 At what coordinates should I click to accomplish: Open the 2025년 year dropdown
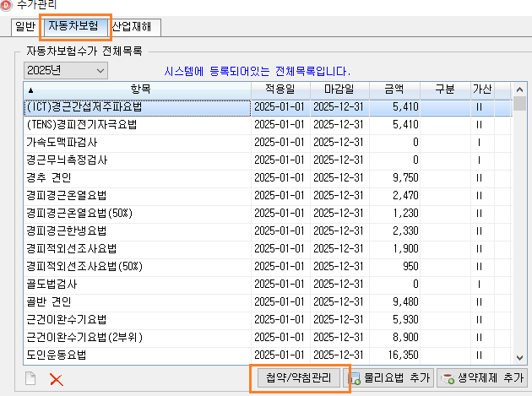coord(66,70)
